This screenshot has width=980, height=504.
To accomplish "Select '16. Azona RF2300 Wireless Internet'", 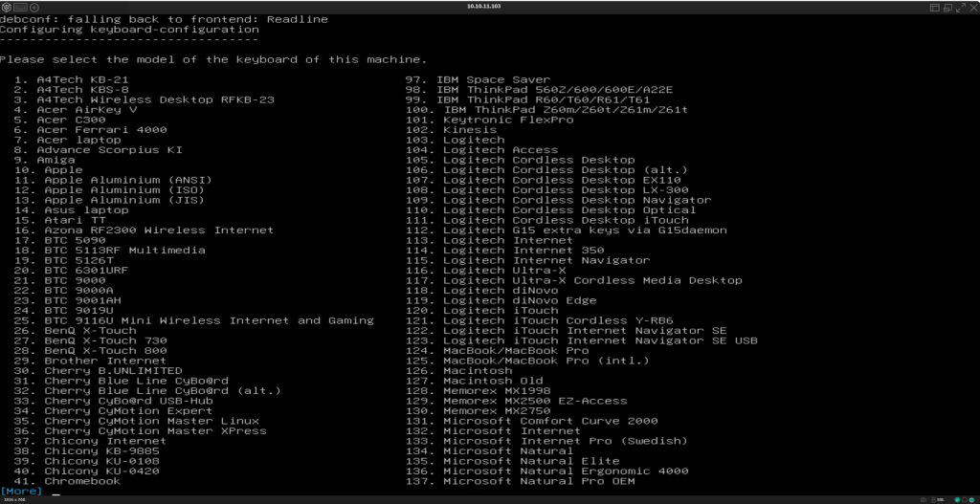I will pyautogui.click(x=144, y=230).
